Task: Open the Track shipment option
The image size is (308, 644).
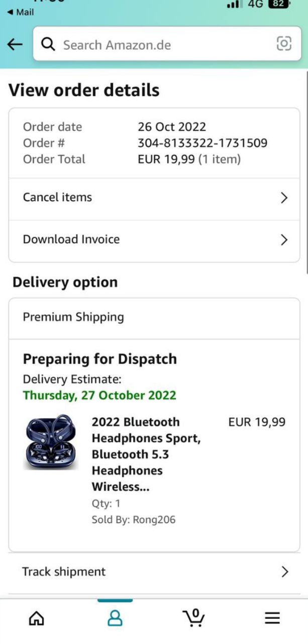Action: coord(64,572)
